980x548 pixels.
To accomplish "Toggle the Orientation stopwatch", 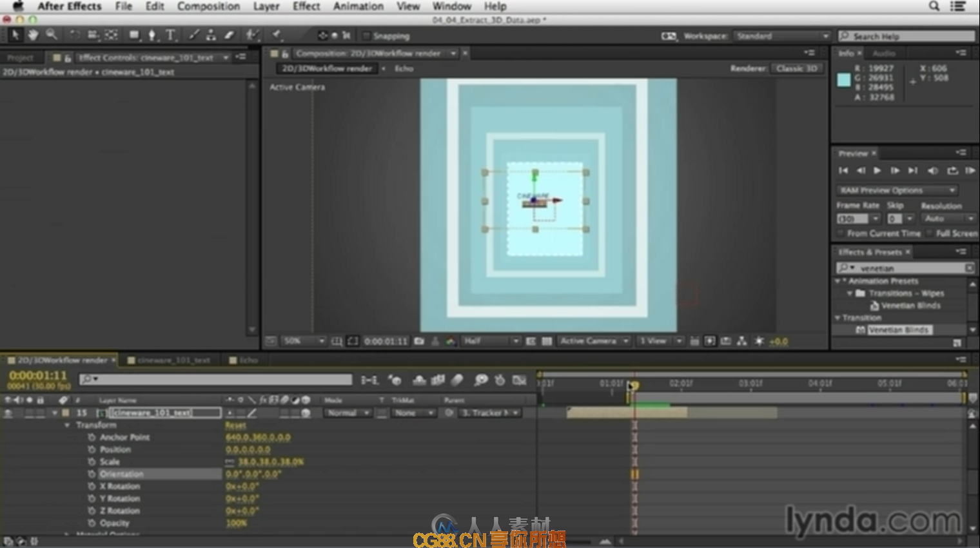I will 92,474.
